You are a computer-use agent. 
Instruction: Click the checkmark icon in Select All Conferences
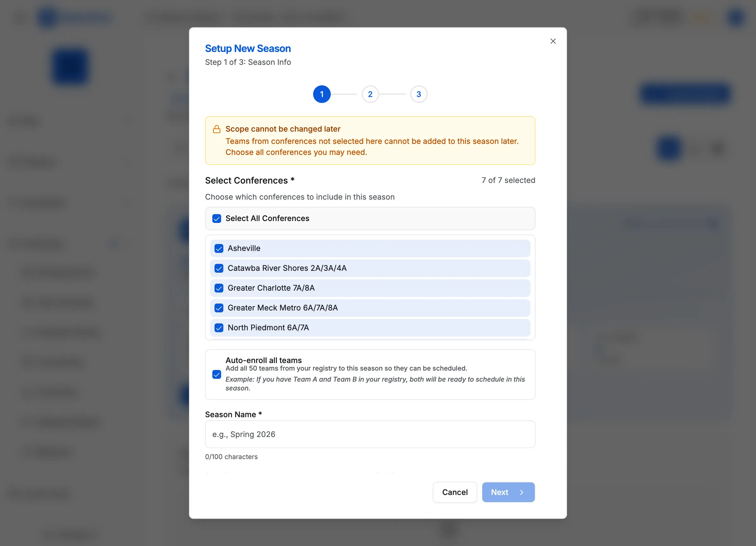217,219
